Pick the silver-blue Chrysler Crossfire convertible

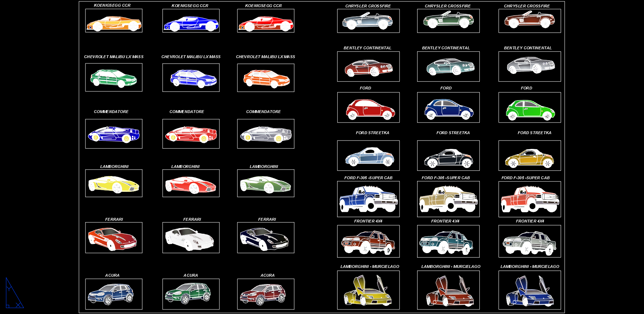(x=368, y=21)
